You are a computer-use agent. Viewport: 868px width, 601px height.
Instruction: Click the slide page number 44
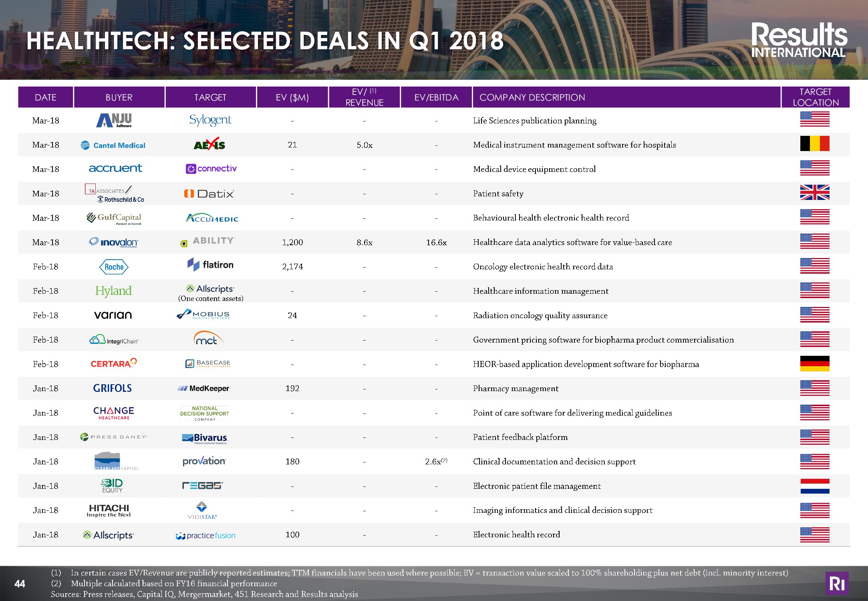pos(20,583)
